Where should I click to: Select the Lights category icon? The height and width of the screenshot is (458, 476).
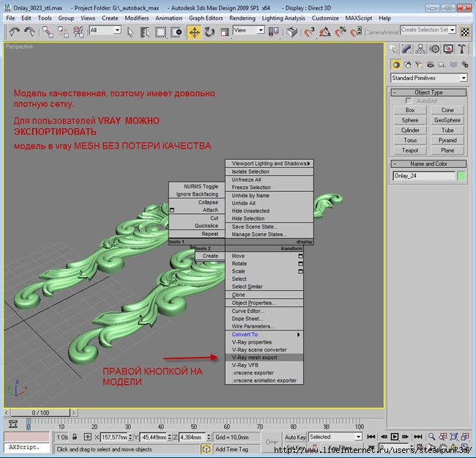[419, 64]
